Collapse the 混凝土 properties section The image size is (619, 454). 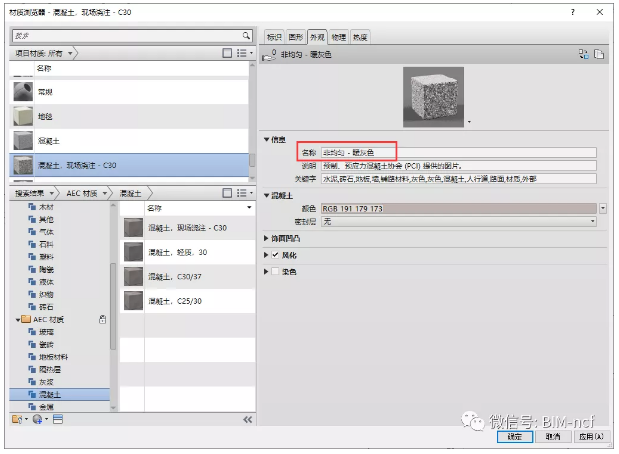click(266, 195)
